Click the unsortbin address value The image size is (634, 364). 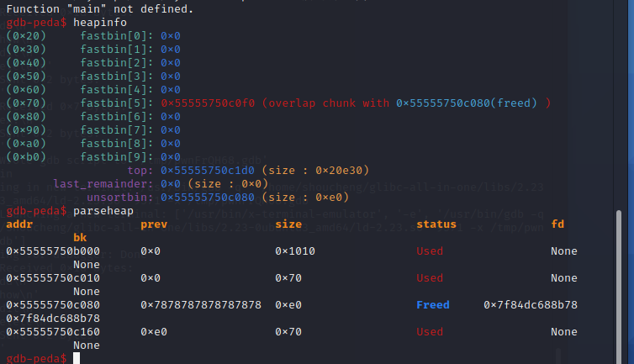coord(210,197)
